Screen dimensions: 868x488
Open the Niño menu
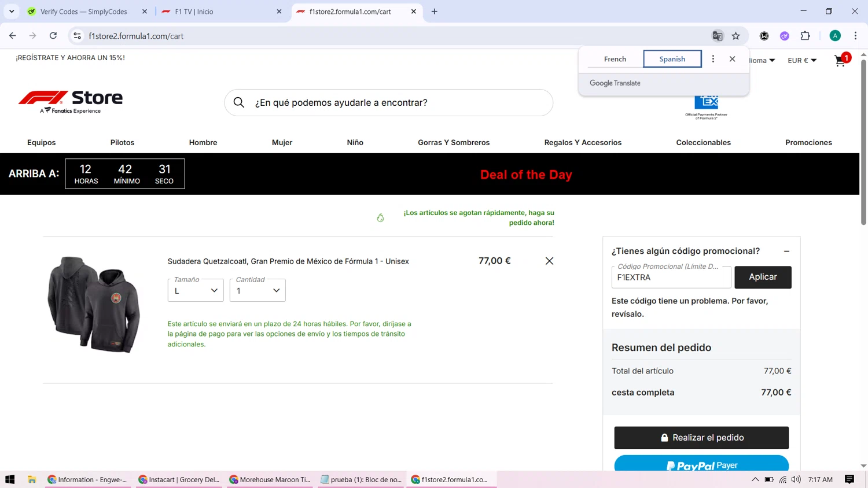click(355, 142)
